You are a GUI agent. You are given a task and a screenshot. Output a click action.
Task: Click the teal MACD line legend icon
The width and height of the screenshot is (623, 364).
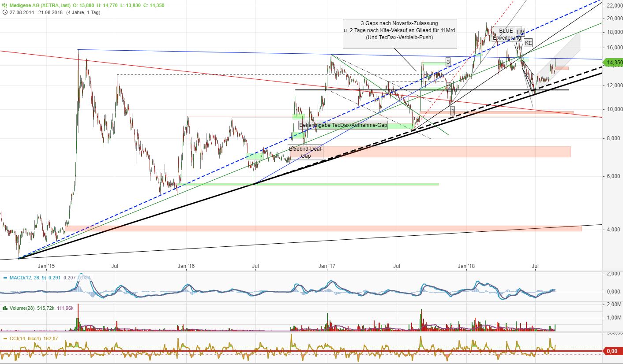point(5,279)
